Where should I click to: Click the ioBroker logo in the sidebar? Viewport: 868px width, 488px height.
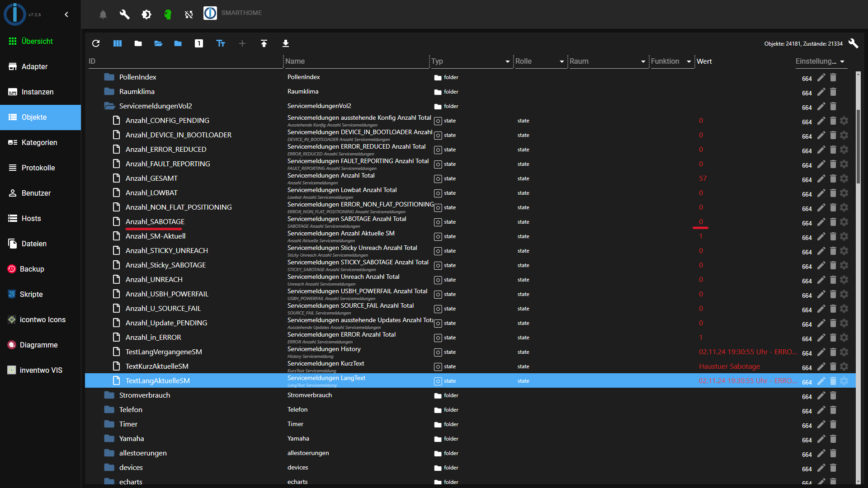click(x=15, y=14)
